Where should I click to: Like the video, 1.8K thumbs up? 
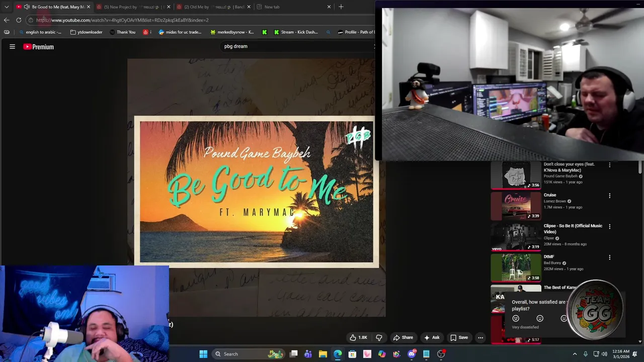pyautogui.click(x=359, y=338)
